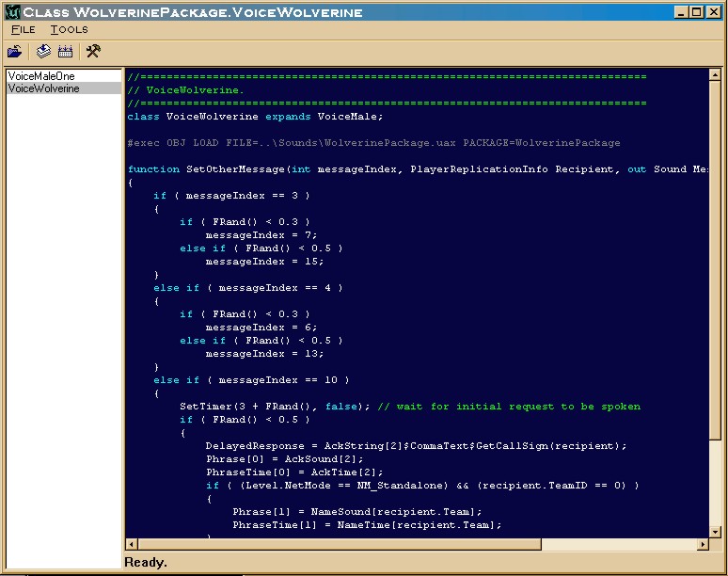Click the export stacked-pages toolbar icon
Screen dimensions: 728x576
[x=43, y=51]
